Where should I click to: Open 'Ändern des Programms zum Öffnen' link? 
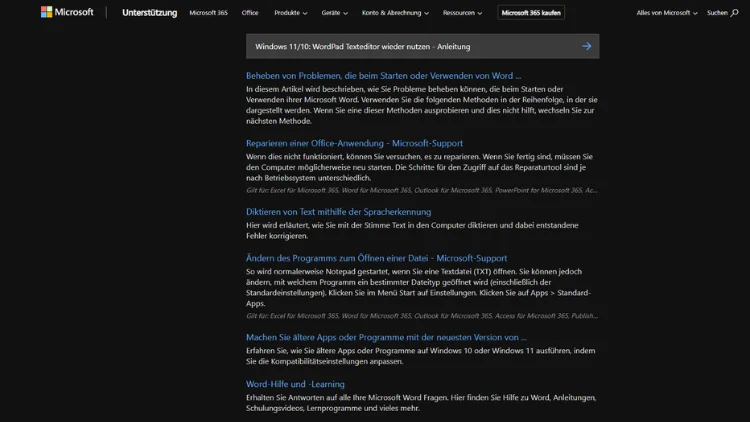(376, 258)
